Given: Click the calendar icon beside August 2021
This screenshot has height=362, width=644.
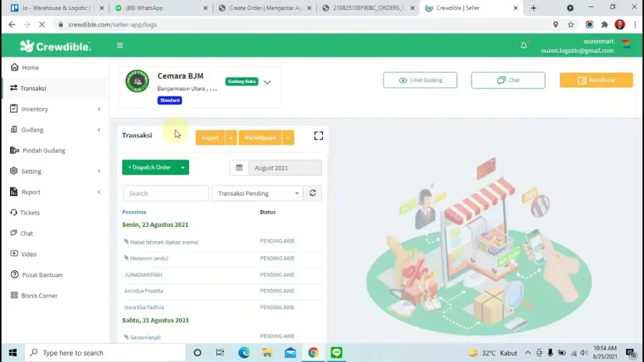Looking at the screenshot, I should (239, 168).
